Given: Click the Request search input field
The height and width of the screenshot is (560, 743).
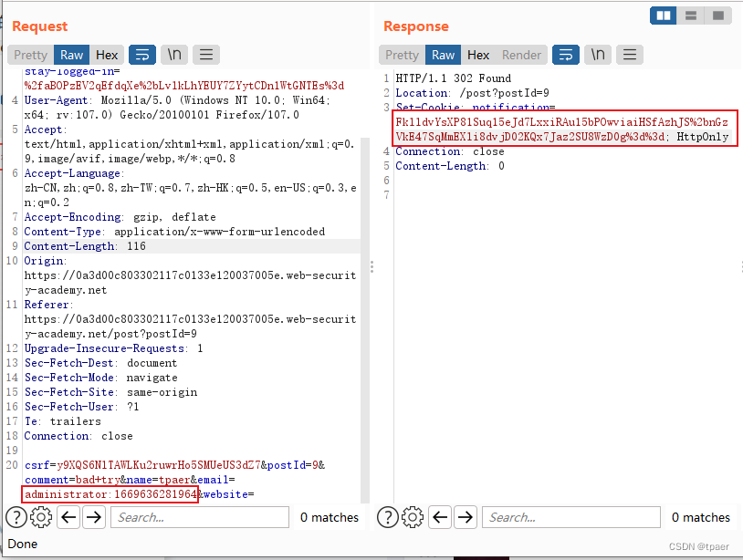Looking at the screenshot, I should [200, 517].
